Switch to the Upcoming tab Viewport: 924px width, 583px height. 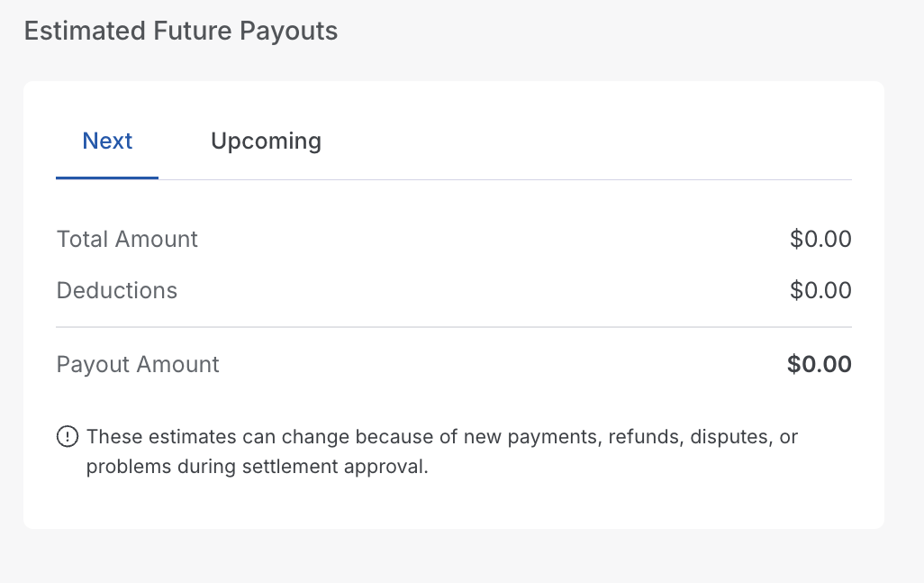266,141
